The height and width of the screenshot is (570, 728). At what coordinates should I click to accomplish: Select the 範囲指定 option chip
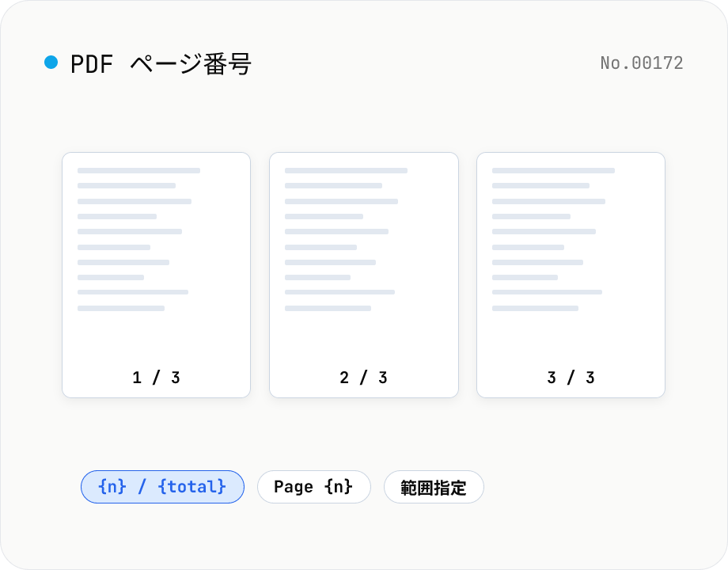pos(434,487)
